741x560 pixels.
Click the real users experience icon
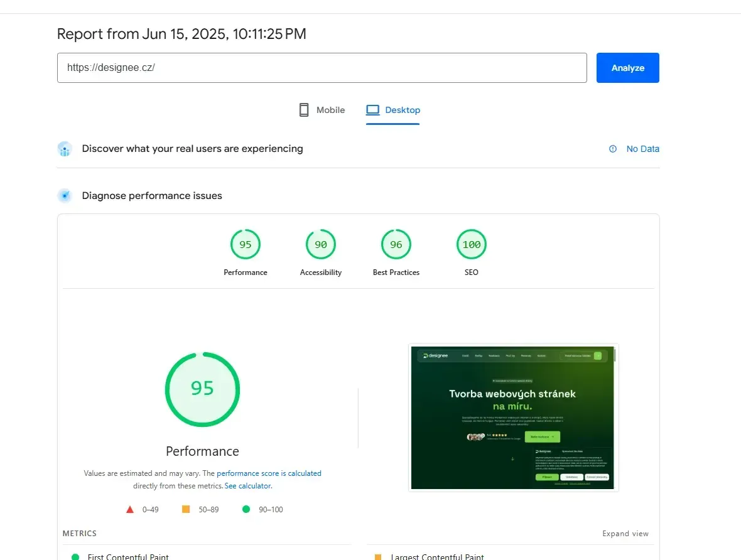[x=65, y=149]
